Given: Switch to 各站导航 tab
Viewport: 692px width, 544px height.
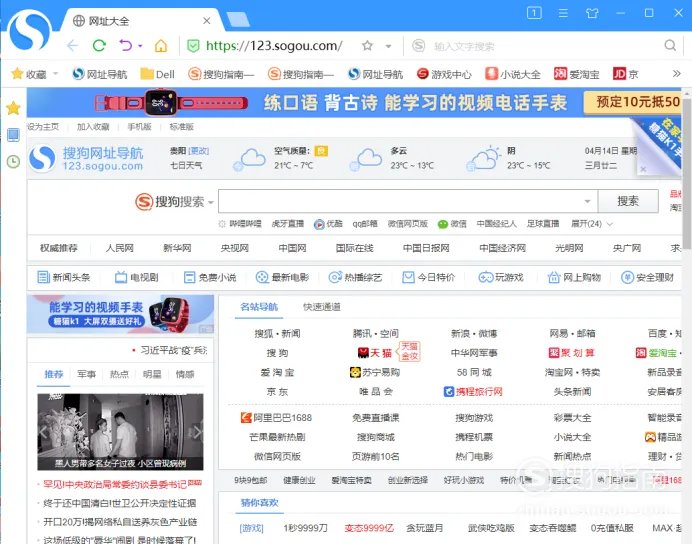Looking at the screenshot, I should [x=259, y=307].
